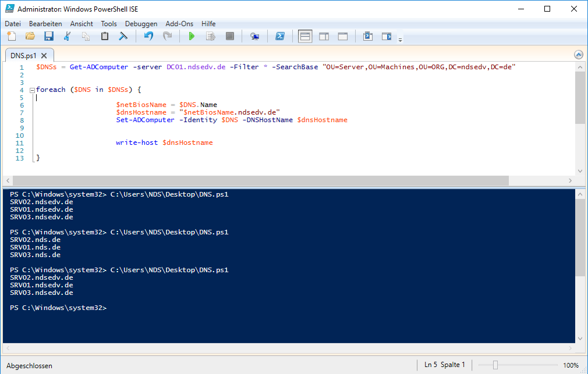Collapse the foreach block in editor
This screenshot has height=374, width=588.
[x=31, y=90]
